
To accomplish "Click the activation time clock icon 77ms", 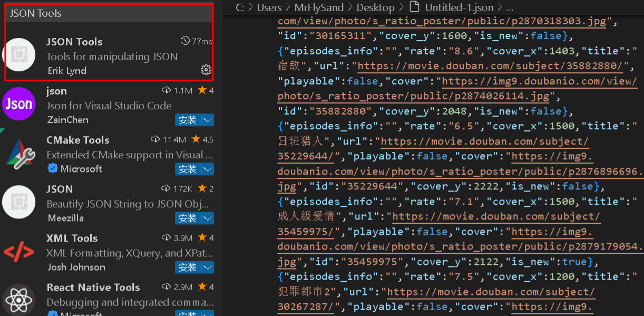I will coord(185,41).
